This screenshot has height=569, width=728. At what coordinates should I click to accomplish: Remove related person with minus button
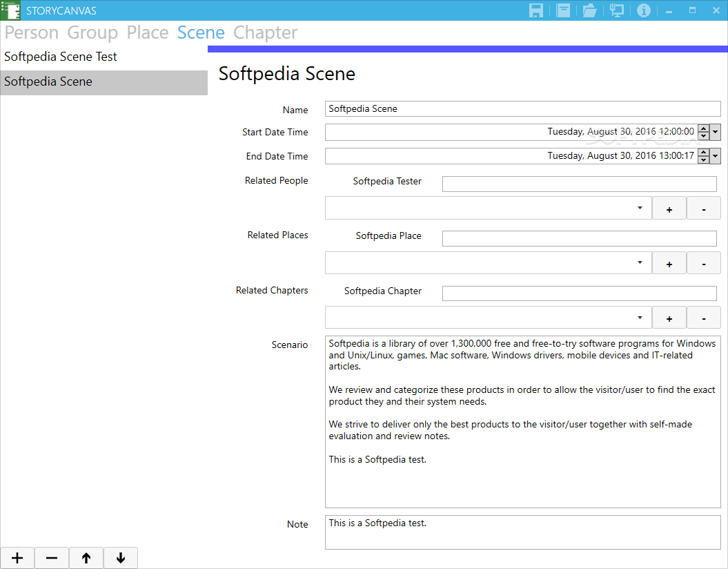pyautogui.click(x=704, y=208)
